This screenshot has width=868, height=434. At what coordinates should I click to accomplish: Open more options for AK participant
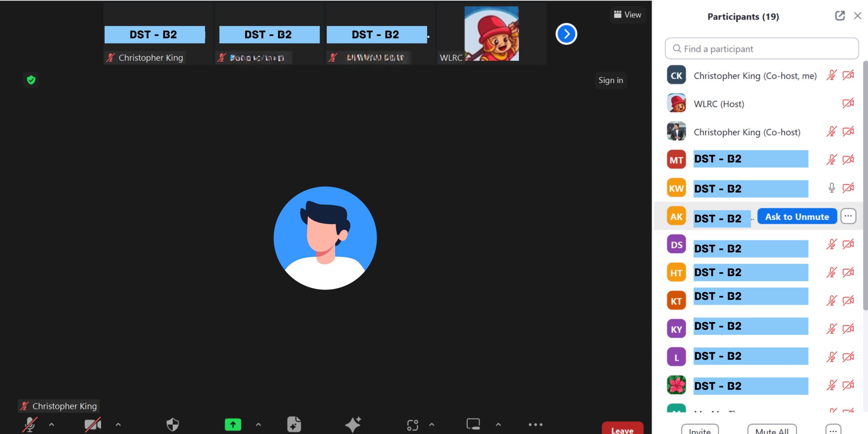coord(848,216)
